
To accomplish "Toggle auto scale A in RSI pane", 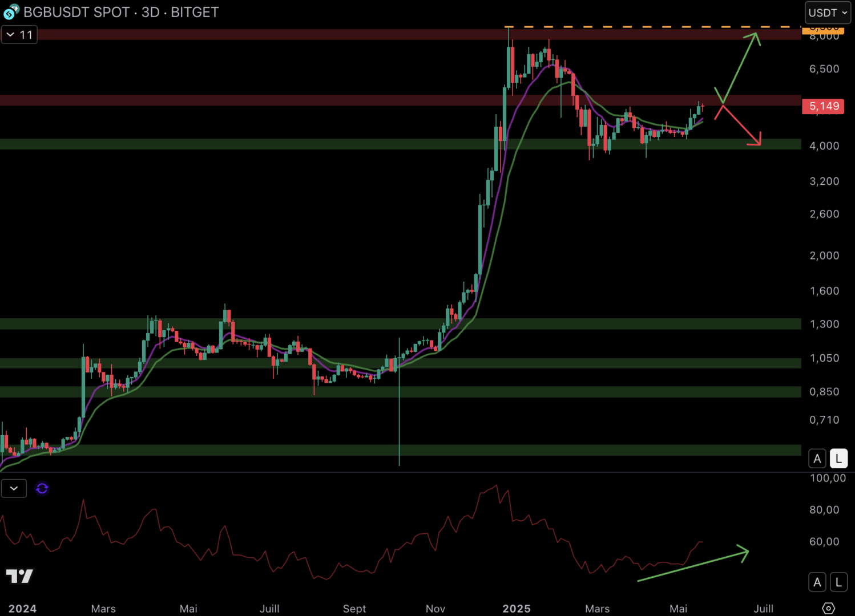I will pyautogui.click(x=817, y=582).
